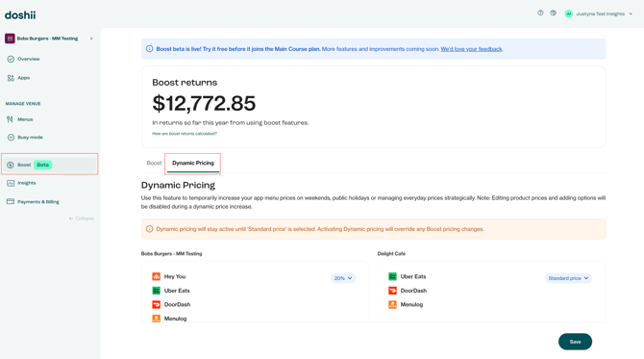Click the Boost returns heading
Image resolution: width=644 pixels, height=359 pixels.
(185, 82)
